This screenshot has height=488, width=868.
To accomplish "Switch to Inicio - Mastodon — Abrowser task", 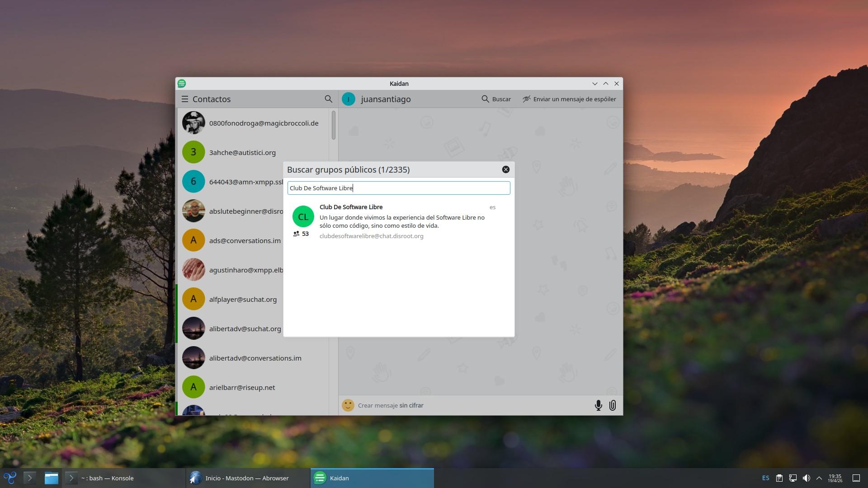I will [248, 478].
